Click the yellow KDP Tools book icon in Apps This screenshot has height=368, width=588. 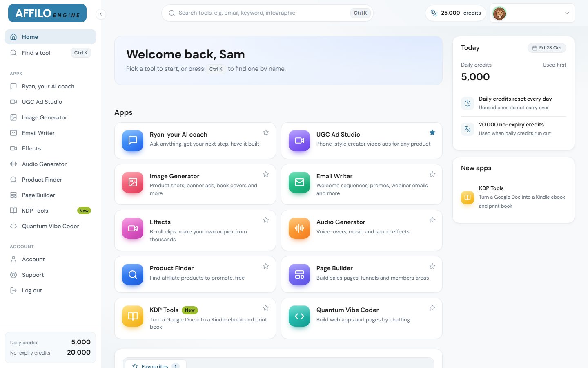(x=133, y=316)
